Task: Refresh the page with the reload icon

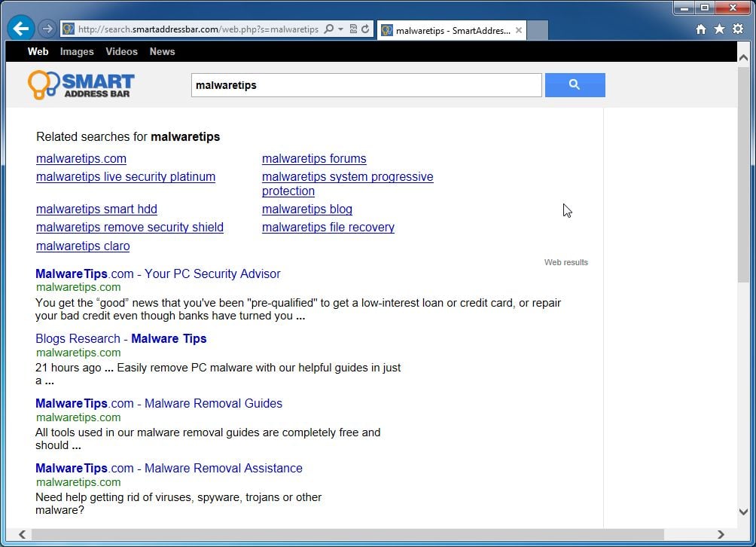Action: [x=365, y=29]
